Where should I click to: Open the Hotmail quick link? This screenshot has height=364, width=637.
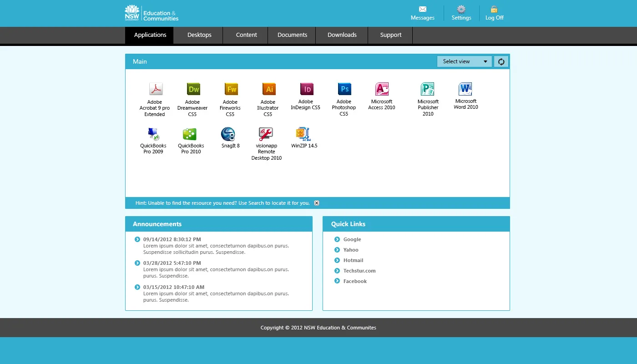[x=353, y=260]
